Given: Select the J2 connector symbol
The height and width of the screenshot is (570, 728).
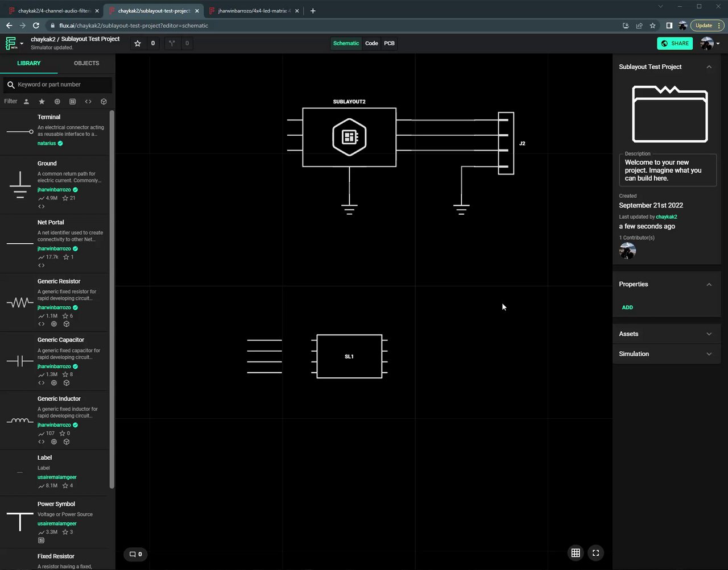Looking at the screenshot, I should point(506,143).
